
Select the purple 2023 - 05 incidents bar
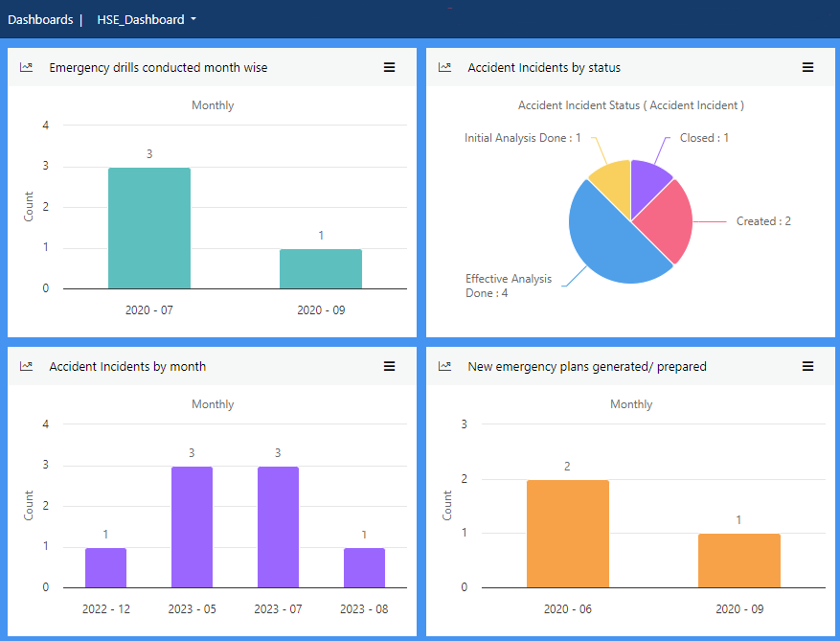pyautogui.click(x=192, y=527)
